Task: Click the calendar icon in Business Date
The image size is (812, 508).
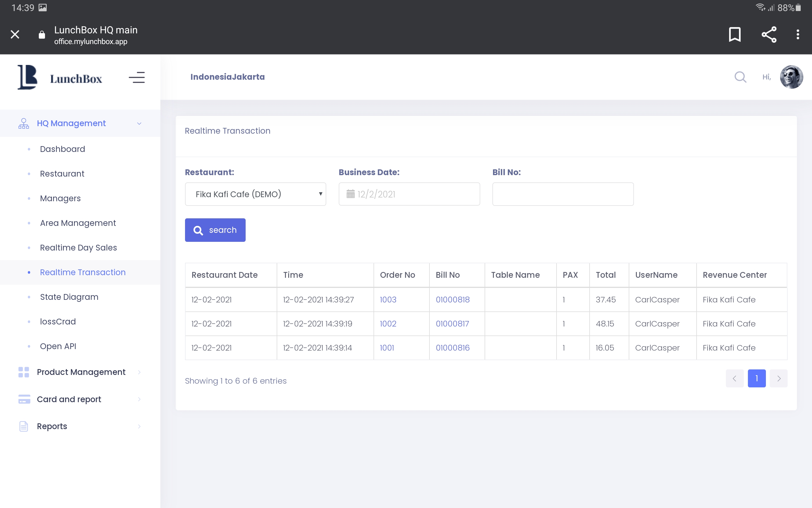Action: (x=350, y=194)
